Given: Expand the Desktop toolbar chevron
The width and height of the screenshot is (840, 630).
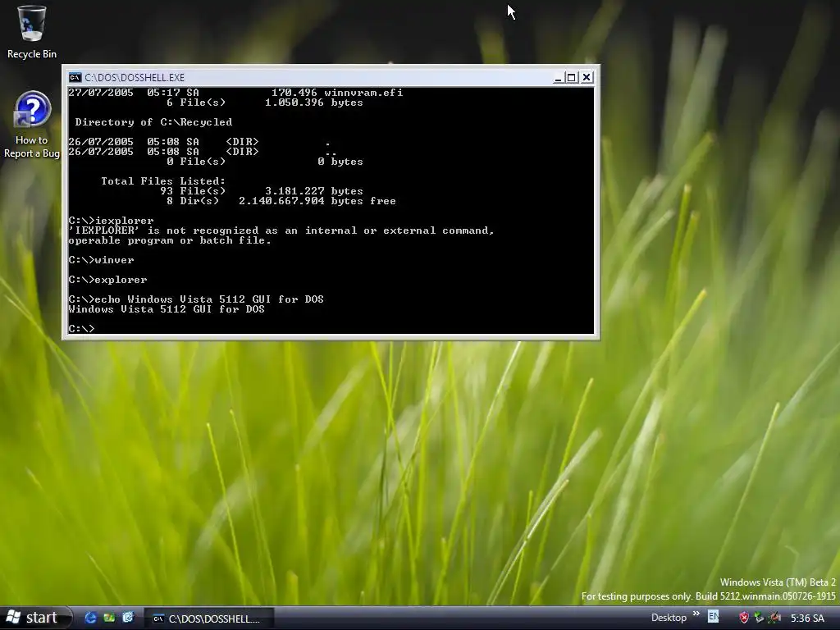Looking at the screenshot, I should 696,614.
